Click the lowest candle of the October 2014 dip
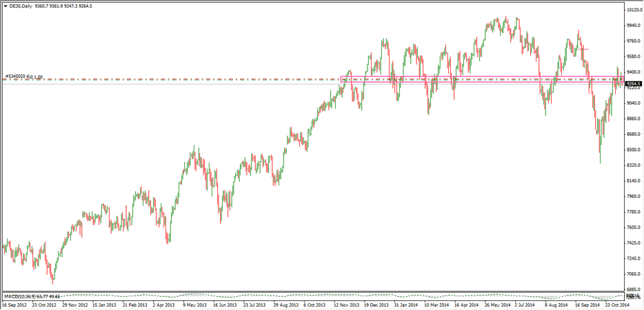The width and height of the screenshot is (644, 310). pyautogui.click(x=600, y=160)
